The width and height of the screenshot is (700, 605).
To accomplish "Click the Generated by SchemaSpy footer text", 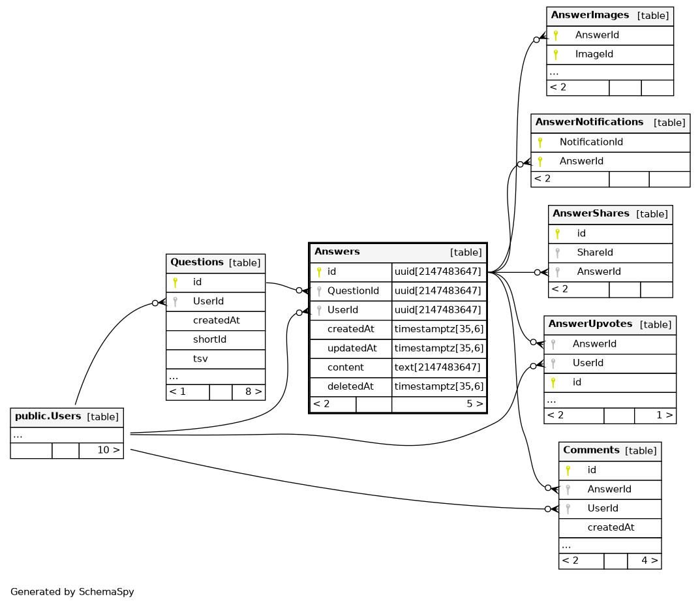I will pyautogui.click(x=72, y=593).
